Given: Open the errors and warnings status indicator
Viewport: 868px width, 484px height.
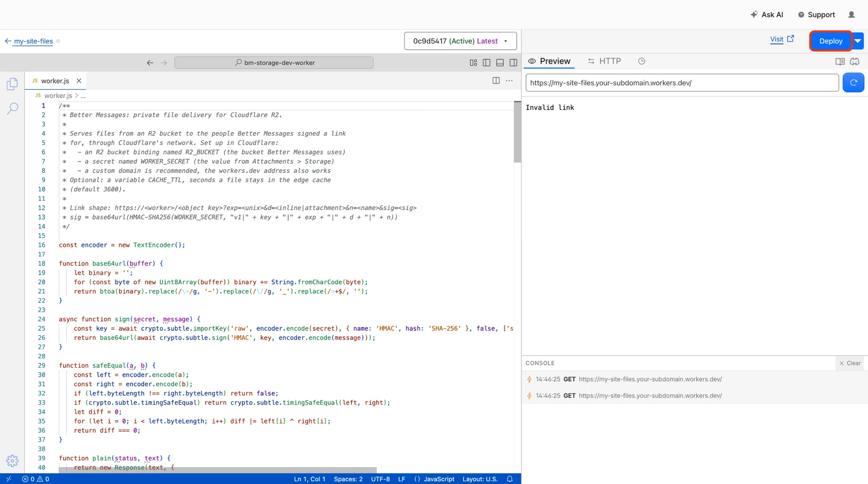Looking at the screenshot, I should pyautogui.click(x=36, y=479).
